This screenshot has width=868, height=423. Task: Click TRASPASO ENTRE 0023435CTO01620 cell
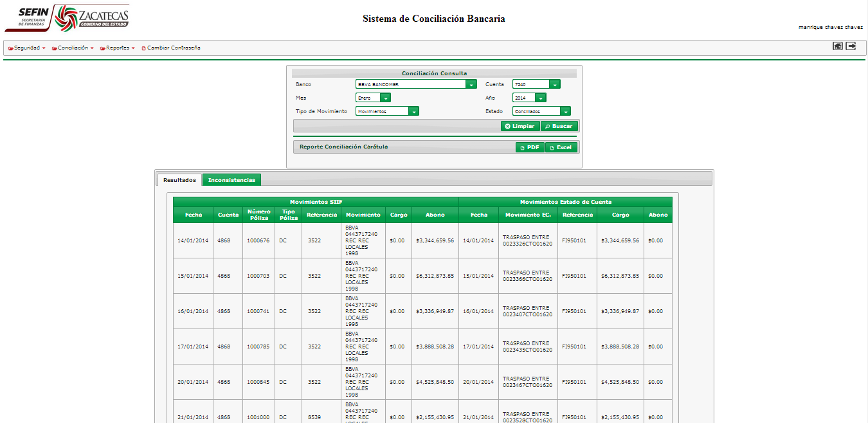[528, 346]
